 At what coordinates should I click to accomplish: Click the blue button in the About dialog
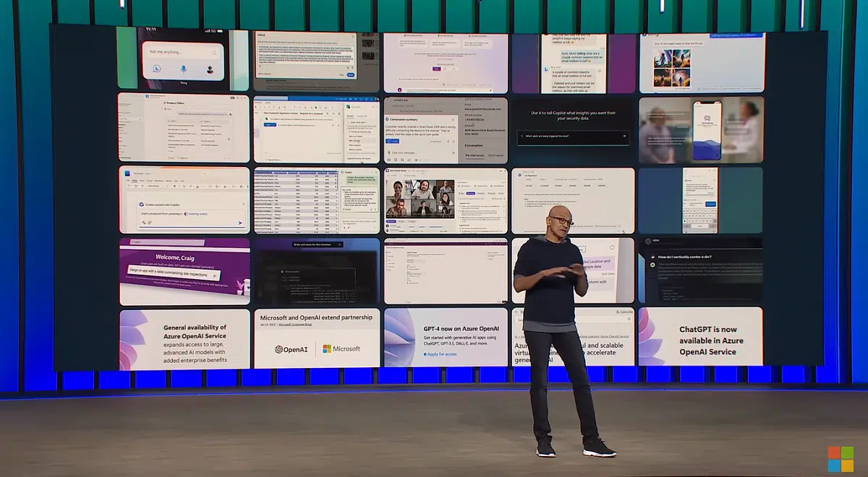tap(351, 74)
